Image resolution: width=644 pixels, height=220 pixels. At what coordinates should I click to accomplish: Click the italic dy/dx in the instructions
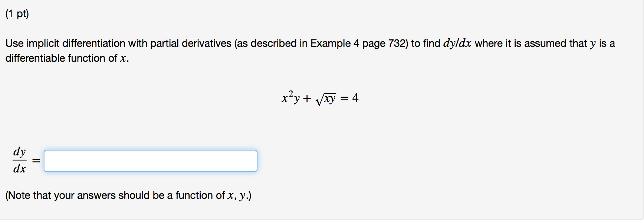click(457, 43)
